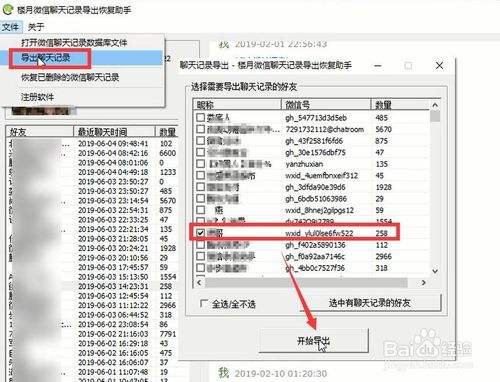Screen dimensions: 500x382
Task: Check the box for yanzhuxian row
Action: pyautogui.click(x=200, y=164)
